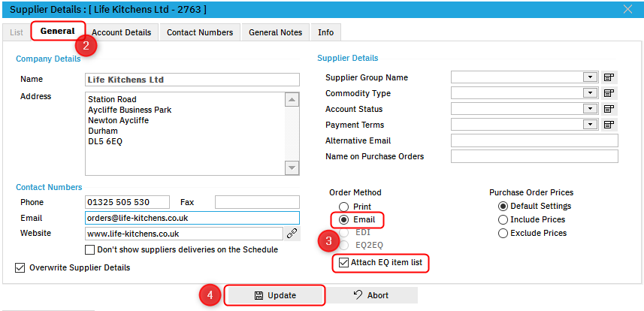The height and width of the screenshot is (311, 644).
Task: Select Email order method
Action: (x=343, y=220)
